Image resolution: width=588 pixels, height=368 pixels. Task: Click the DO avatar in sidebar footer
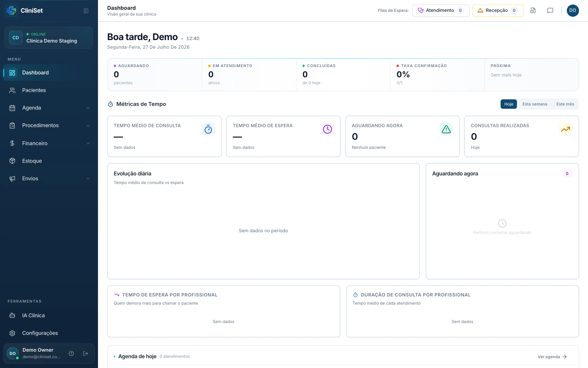point(13,353)
